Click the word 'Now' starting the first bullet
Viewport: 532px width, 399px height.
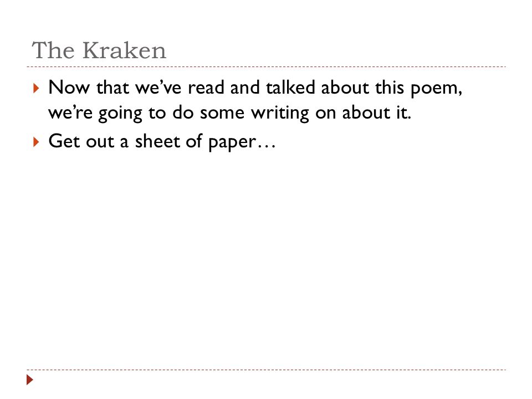point(69,88)
